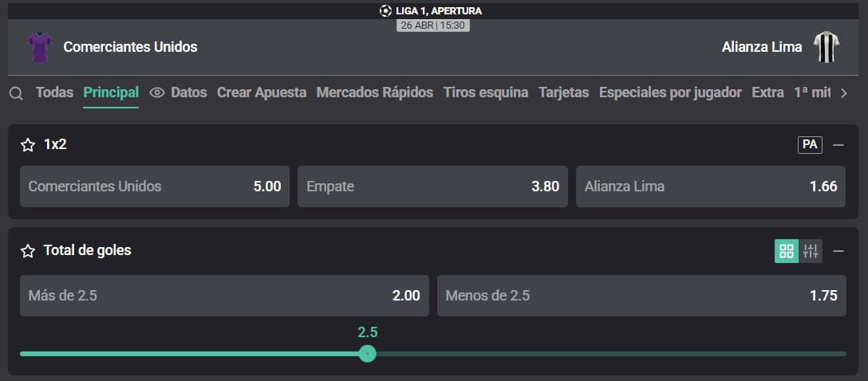This screenshot has height=381, width=868.
Task: Open the Tiros esquina tab
Action: coord(485,92)
